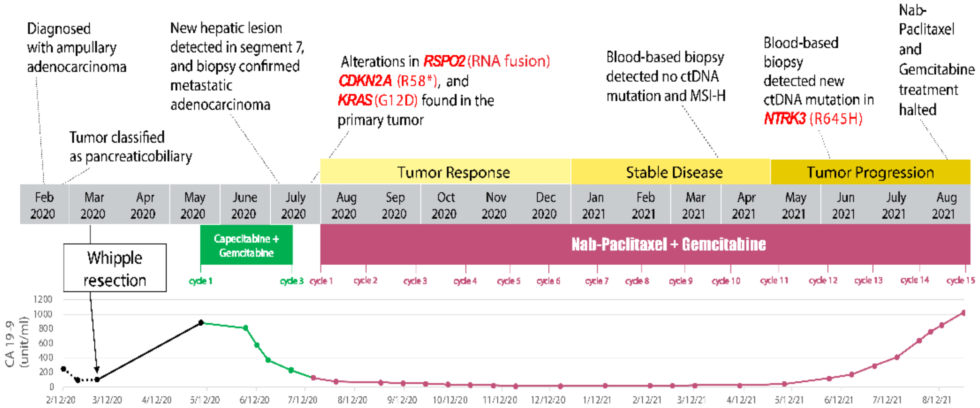
Task: Click the cycle 15 marker label
Action: [x=960, y=281]
